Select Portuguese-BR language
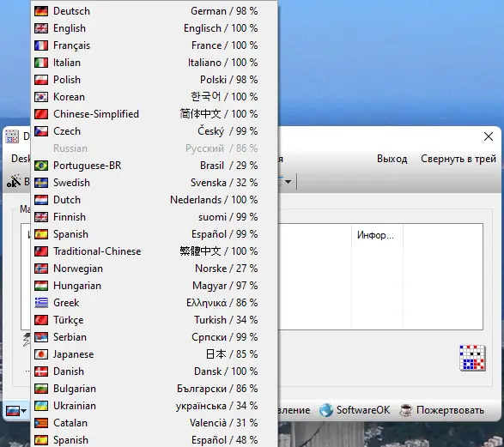This screenshot has width=504, height=447. 154,166
